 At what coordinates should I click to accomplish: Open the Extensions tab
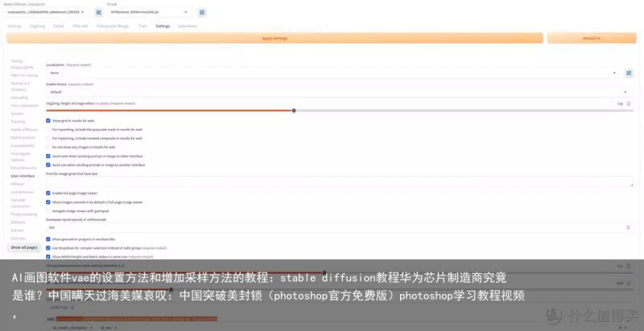pyautogui.click(x=188, y=26)
